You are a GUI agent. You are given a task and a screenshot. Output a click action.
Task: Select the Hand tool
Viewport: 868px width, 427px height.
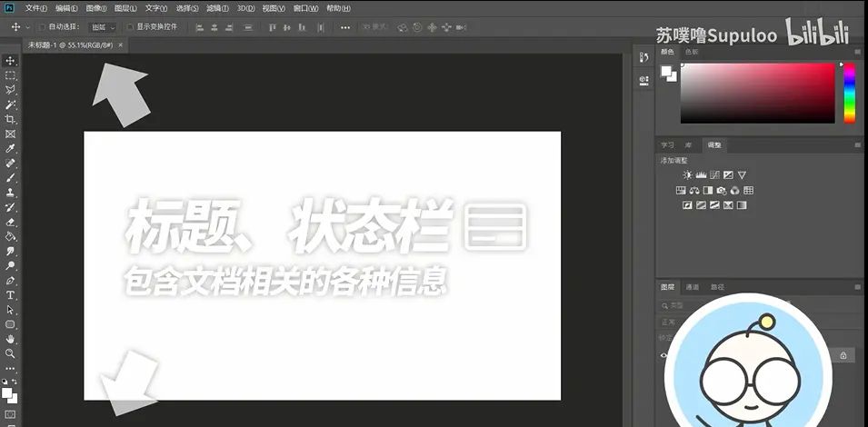(10, 339)
